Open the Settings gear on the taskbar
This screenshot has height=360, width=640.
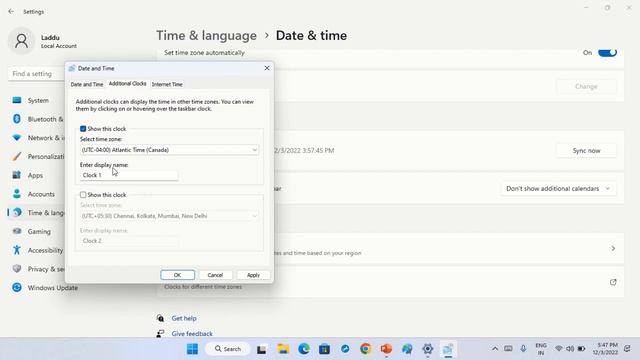pos(427,349)
